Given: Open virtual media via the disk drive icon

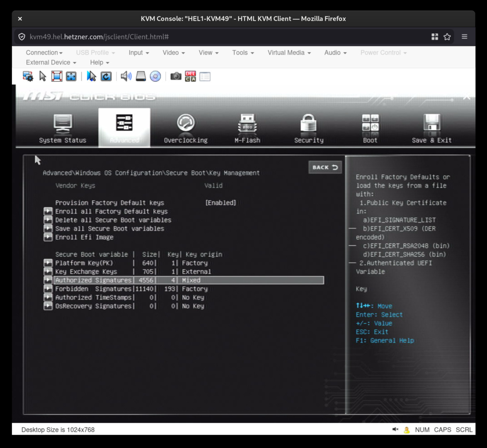Looking at the screenshot, I should tap(141, 76).
